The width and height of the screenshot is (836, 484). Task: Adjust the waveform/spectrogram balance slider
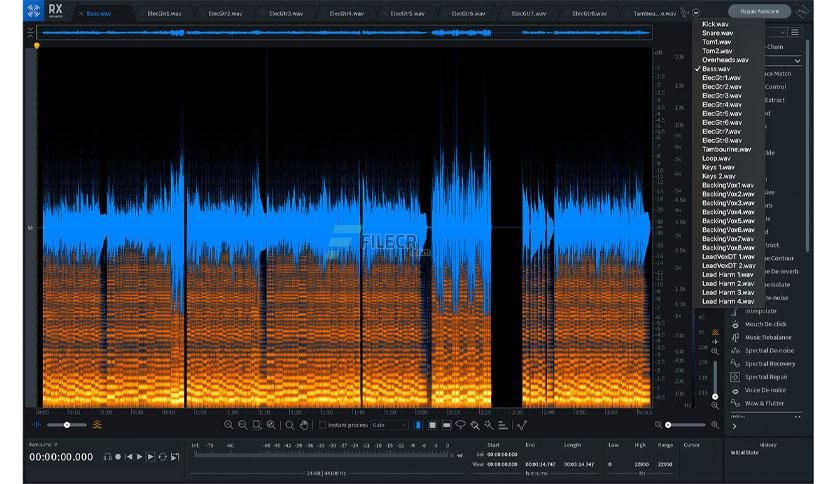click(66, 425)
